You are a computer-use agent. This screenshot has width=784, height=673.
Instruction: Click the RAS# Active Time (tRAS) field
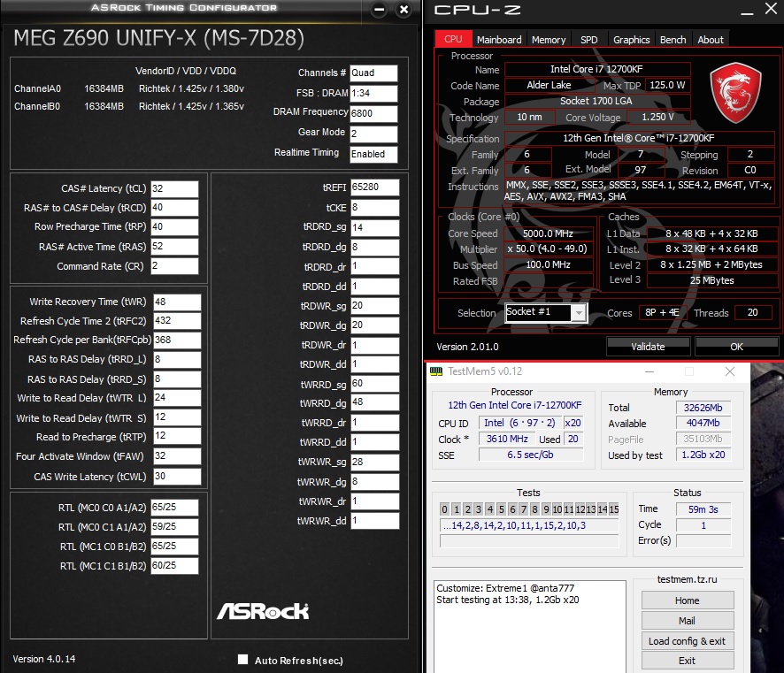coord(174,247)
